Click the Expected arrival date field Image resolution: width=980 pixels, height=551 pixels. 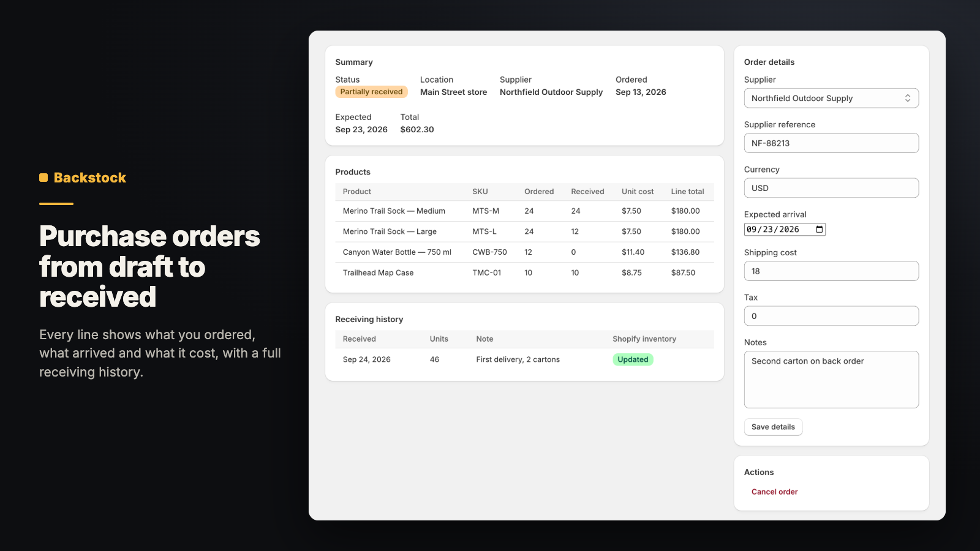click(785, 230)
